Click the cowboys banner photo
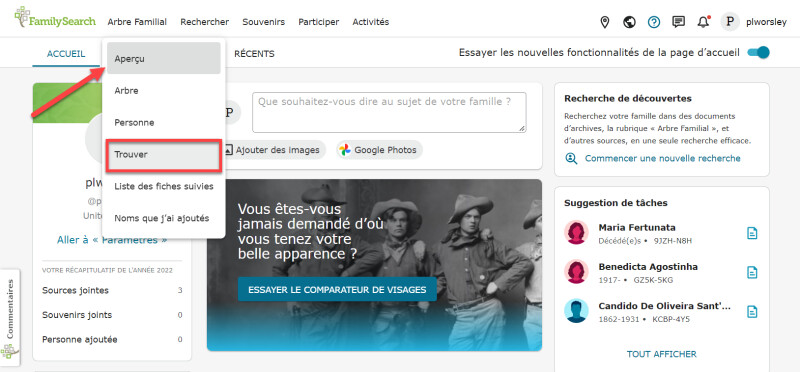 coord(374,265)
